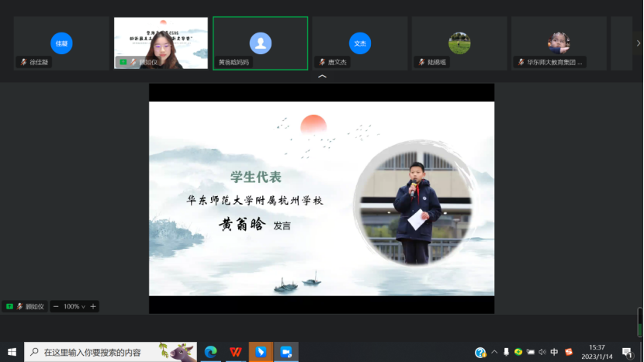Click the Tencent Meeting taskbar icon
This screenshot has height=362, width=644.
click(286, 352)
